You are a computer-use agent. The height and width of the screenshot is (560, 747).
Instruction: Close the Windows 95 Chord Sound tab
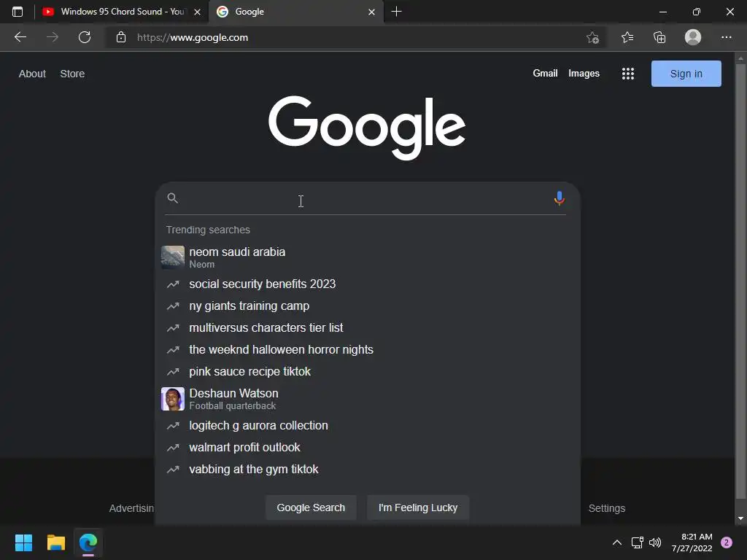197,12
